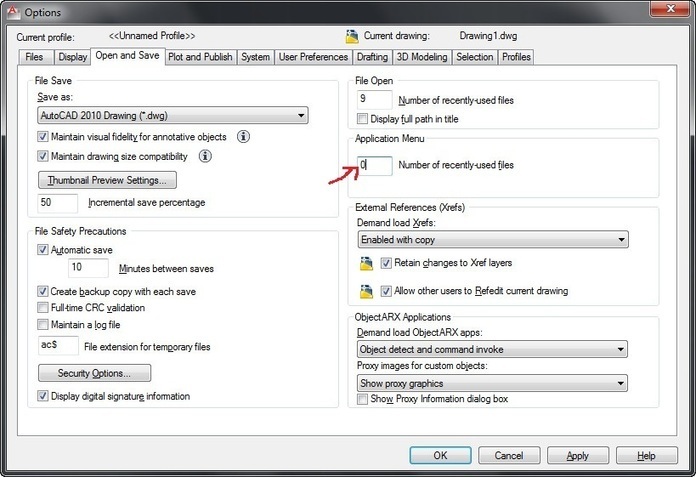Toggle the Automatic save checkbox
Image resolution: width=696 pixels, height=477 pixels.
[43, 250]
